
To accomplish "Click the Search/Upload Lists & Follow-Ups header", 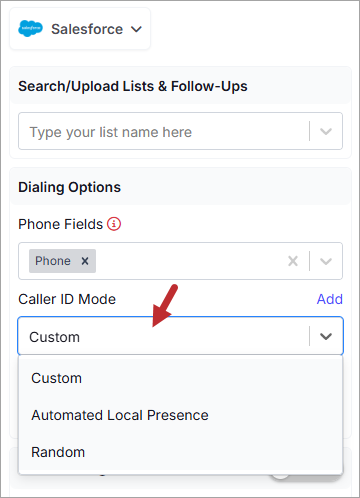I will click(133, 86).
